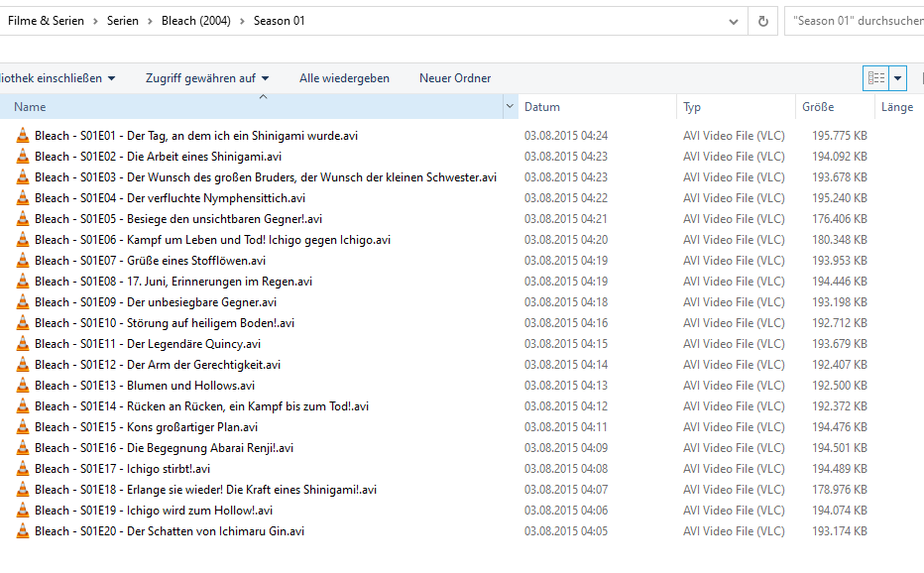
Task: Click VLC icon of S01E09 file
Action: (x=23, y=301)
